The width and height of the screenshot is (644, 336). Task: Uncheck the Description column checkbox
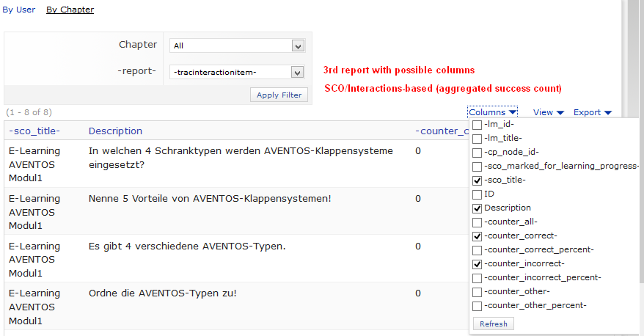click(477, 208)
